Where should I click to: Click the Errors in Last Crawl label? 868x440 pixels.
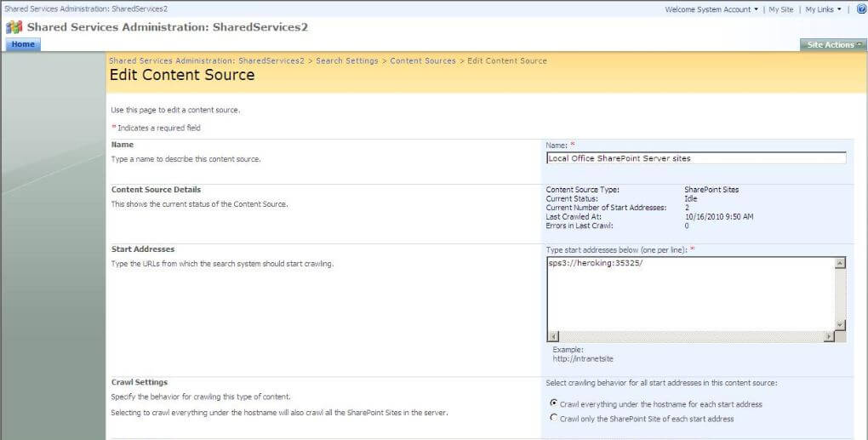tap(580, 226)
